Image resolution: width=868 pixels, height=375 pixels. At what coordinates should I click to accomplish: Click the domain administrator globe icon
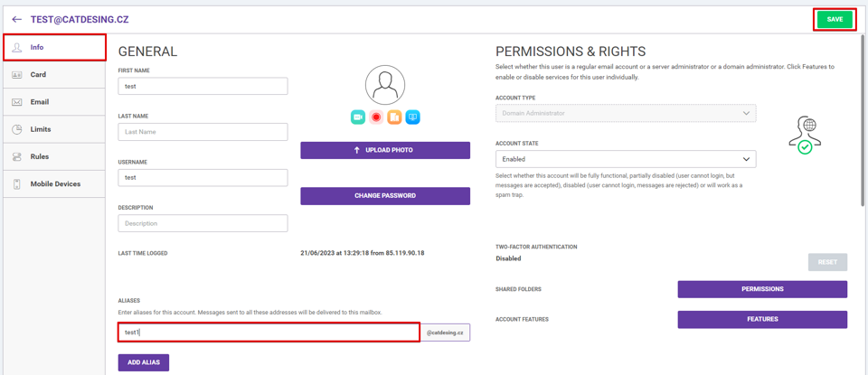pos(805,136)
